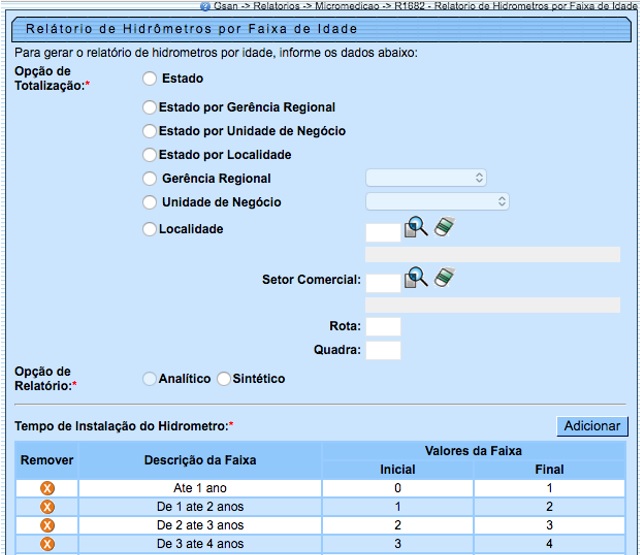Choose Analítico report option
The image size is (640, 555).
149,379
